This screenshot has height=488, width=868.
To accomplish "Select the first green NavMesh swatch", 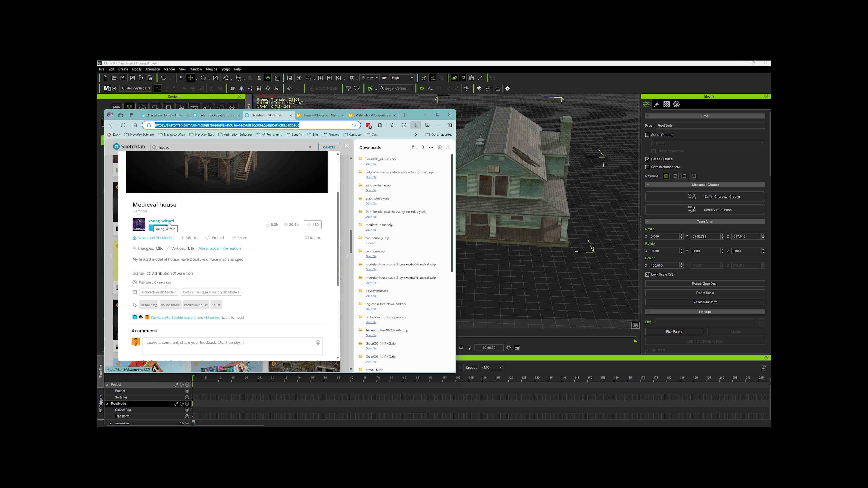I will point(666,176).
